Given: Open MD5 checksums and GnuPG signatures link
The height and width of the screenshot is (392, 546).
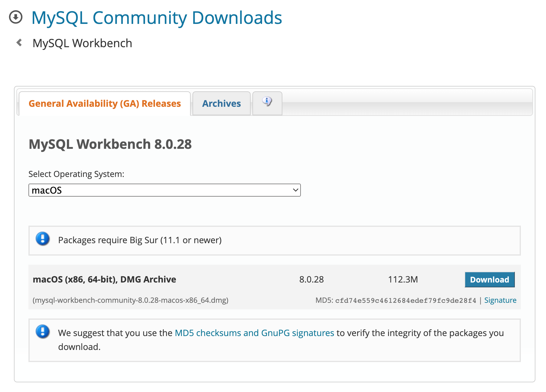Looking at the screenshot, I should pyautogui.click(x=255, y=333).
